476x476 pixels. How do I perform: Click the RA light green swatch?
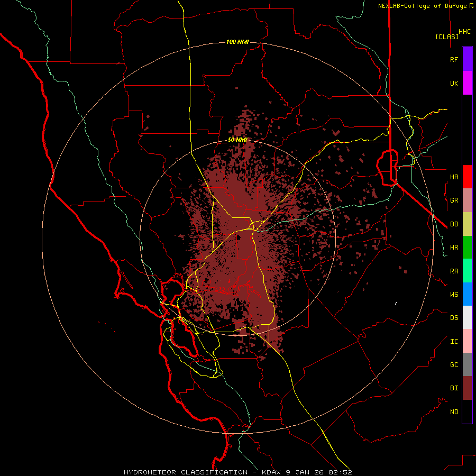[467, 271]
